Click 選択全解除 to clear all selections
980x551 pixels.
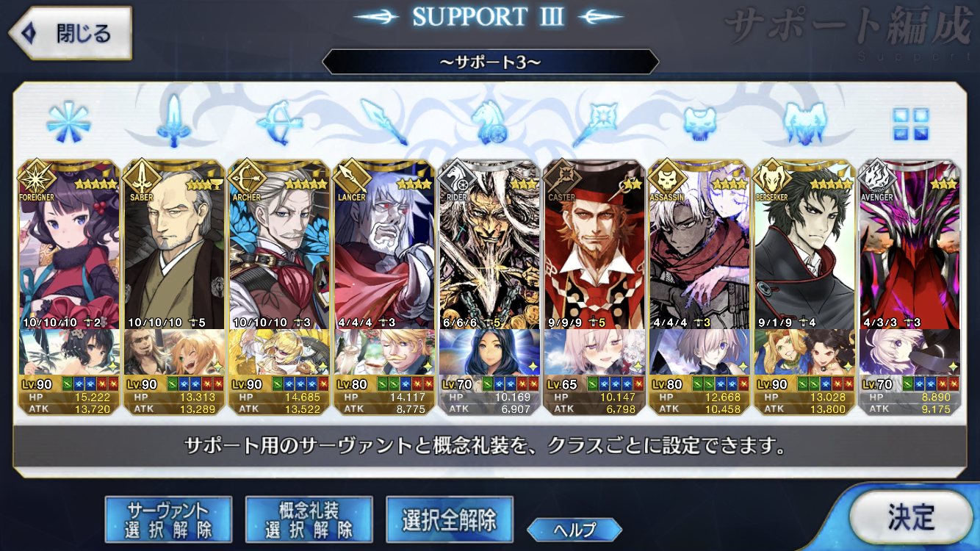pos(449,519)
